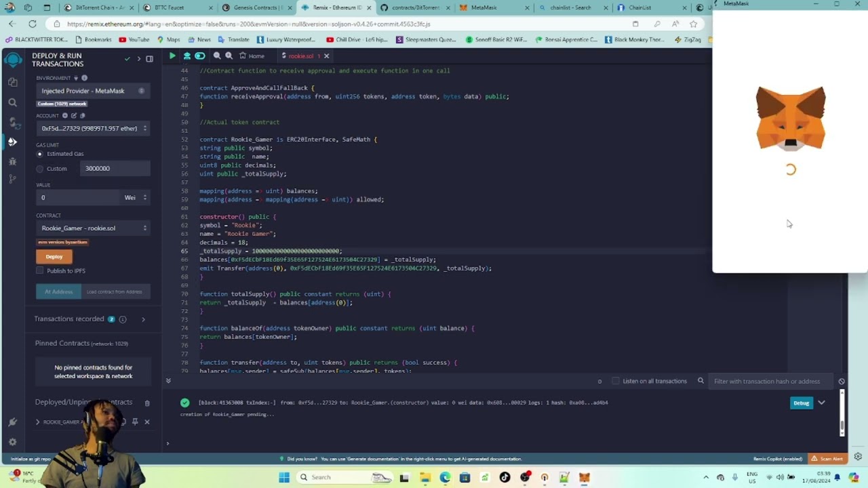868x488 pixels.
Task: Focus the custom gas limit field 3000000
Action: click(115, 168)
